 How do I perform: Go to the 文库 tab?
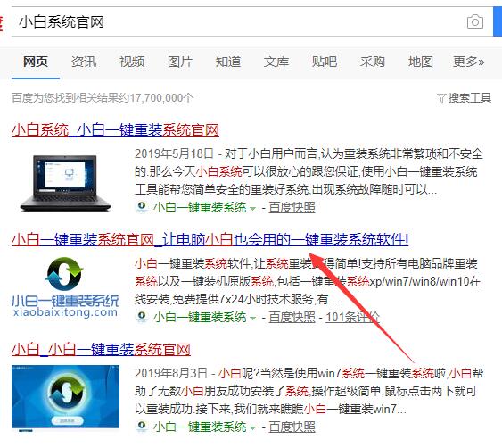click(x=276, y=62)
